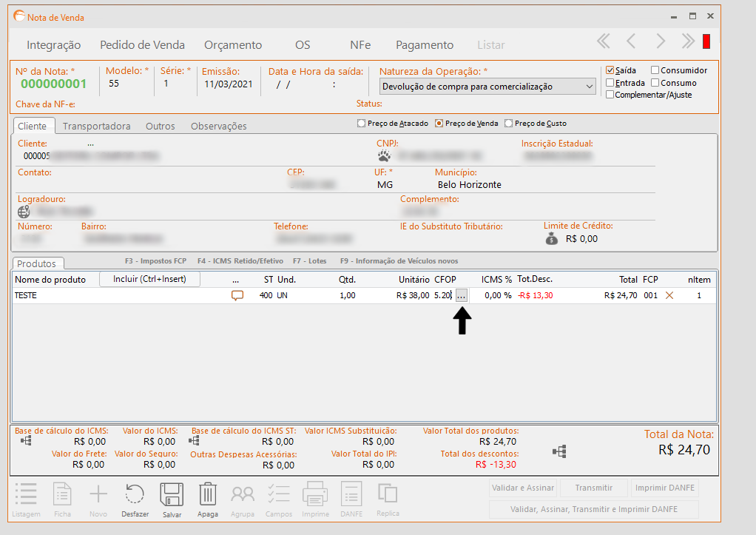Open the comment bubble icon on TESTE row
This screenshot has height=535, width=756.
[237, 295]
